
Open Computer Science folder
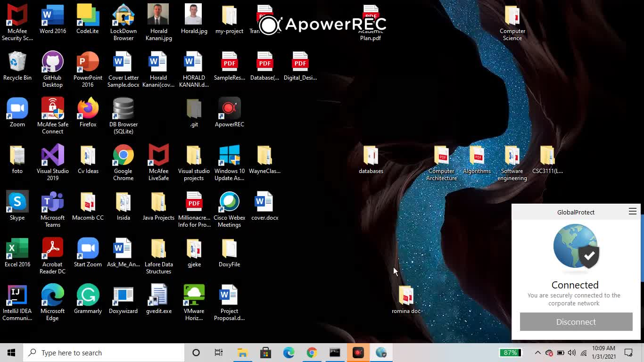tap(512, 22)
